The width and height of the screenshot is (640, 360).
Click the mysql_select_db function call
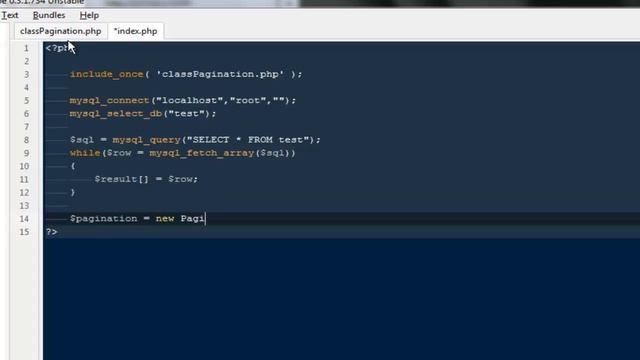[x=116, y=113]
